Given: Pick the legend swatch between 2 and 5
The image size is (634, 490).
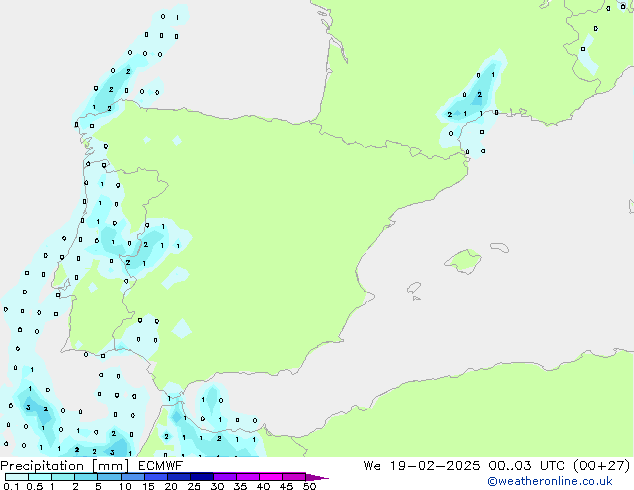Looking at the screenshot, I should (x=86, y=477).
